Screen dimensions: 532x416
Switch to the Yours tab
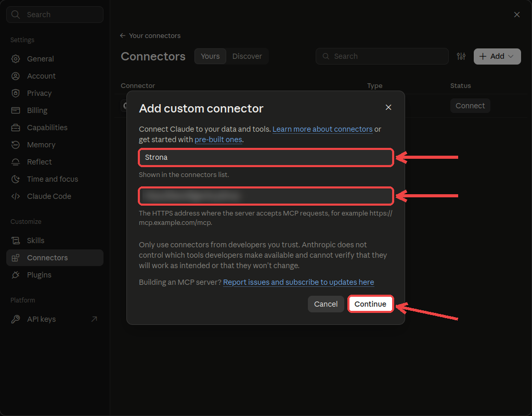point(210,56)
